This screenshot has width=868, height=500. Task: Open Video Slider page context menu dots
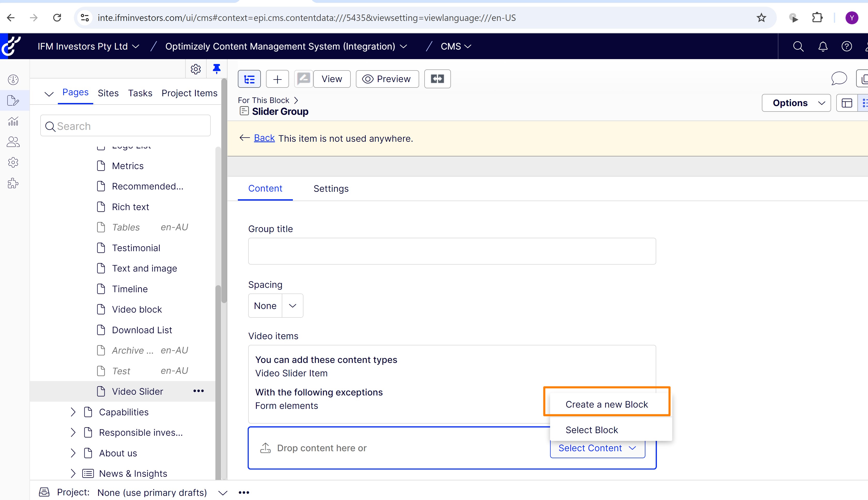[199, 391]
